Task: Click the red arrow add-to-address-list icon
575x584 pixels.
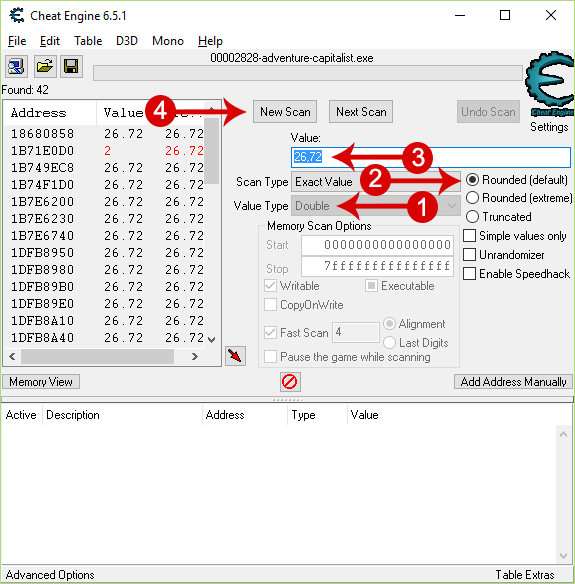Action: [x=235, y=356]
